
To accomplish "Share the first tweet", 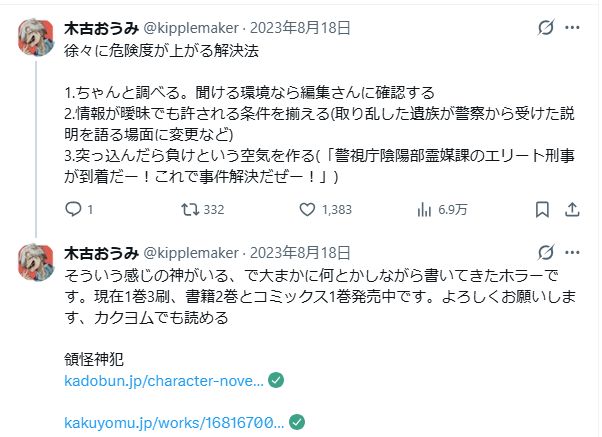I will point(573,210).
